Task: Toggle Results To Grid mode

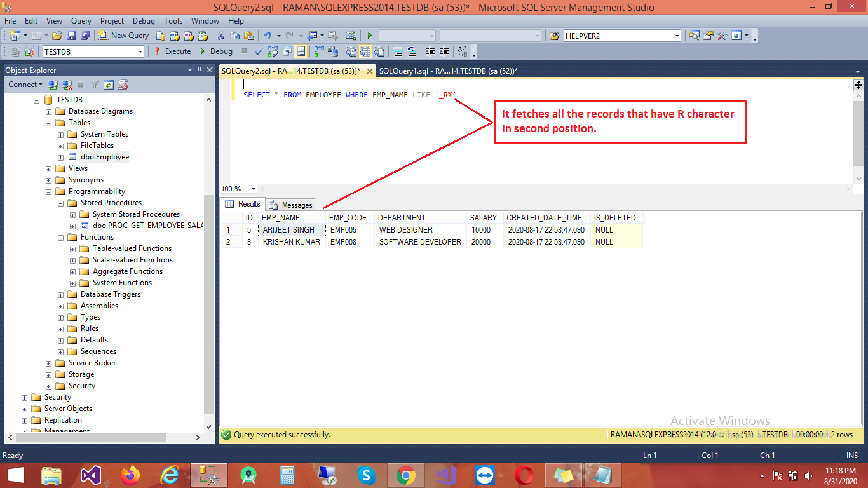Action: [365, 51]
